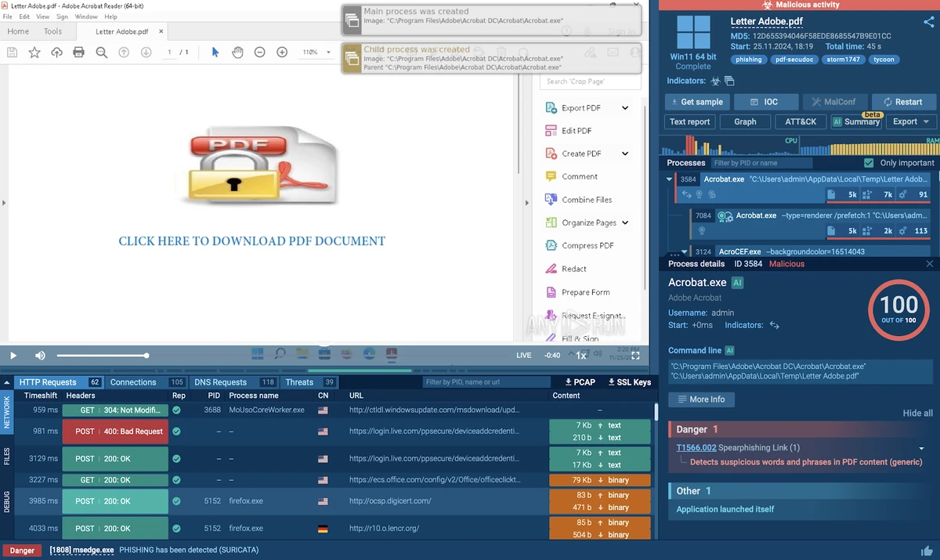This screenshot has width=940, height=560.
Task: Click the cloud upload icon in Acrobat
Action: (x=56, y=52)
